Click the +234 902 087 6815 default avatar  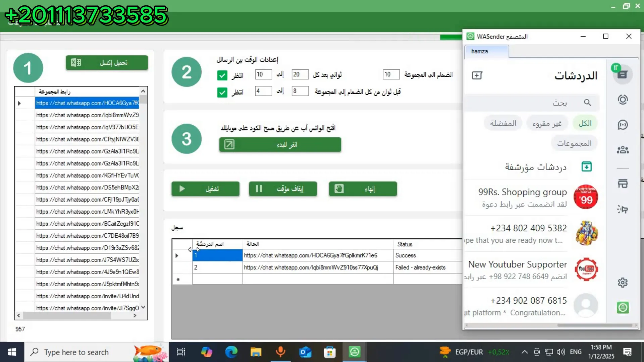click(586, 305)
